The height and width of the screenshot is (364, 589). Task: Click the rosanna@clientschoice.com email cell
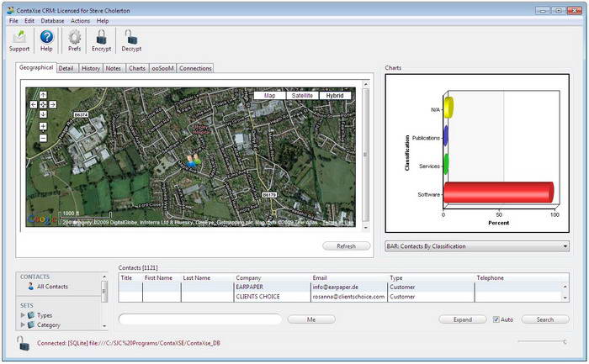pyautogui.click(x=349, y=297)
